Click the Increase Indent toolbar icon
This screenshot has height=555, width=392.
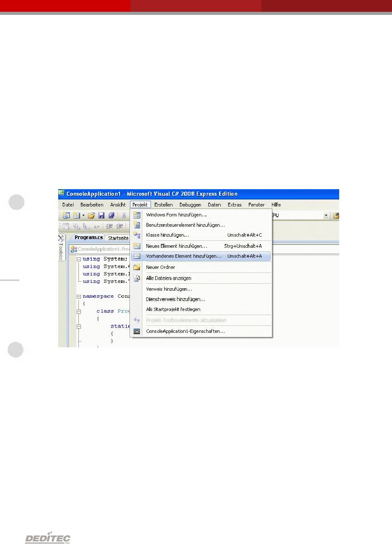(x=120, y=226)
